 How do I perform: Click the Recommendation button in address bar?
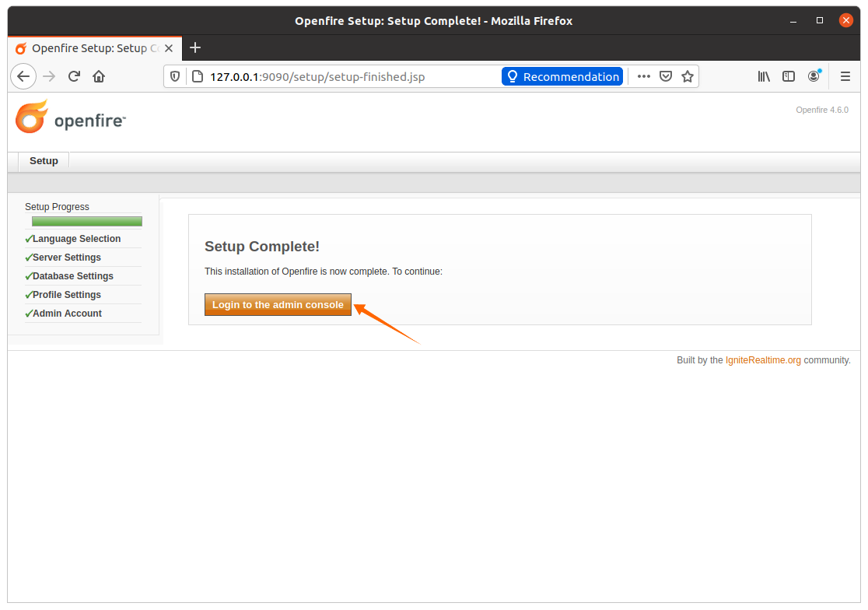point(562,76)
